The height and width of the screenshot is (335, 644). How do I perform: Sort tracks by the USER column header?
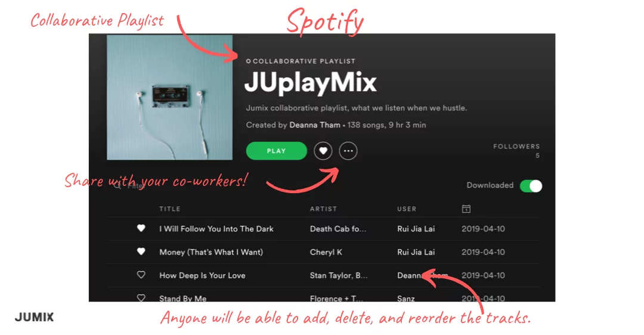(407, 209)
